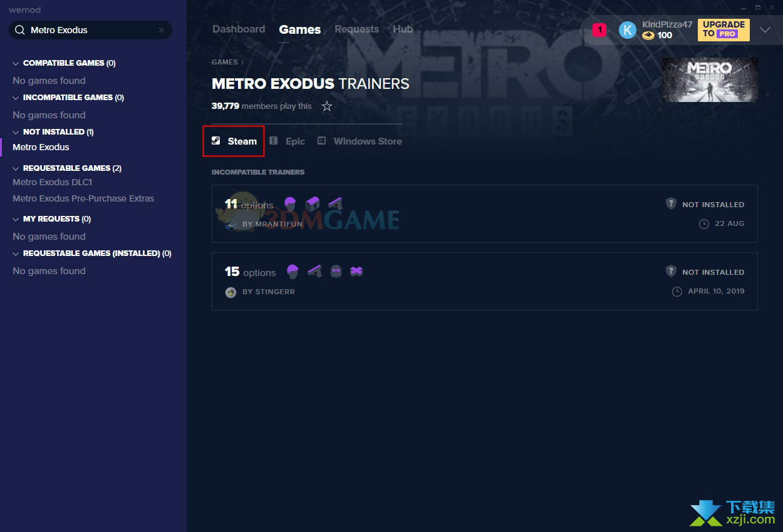Click the KindPizza47 username
This screenshot has height=532, width=783.
(667, 24)
